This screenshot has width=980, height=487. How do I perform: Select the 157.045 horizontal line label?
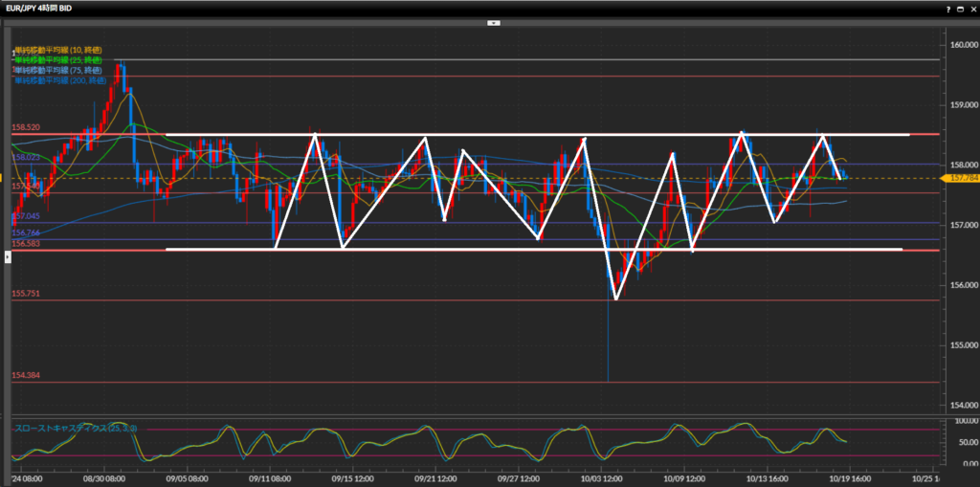pyautogui.click(x=26, y=217)
